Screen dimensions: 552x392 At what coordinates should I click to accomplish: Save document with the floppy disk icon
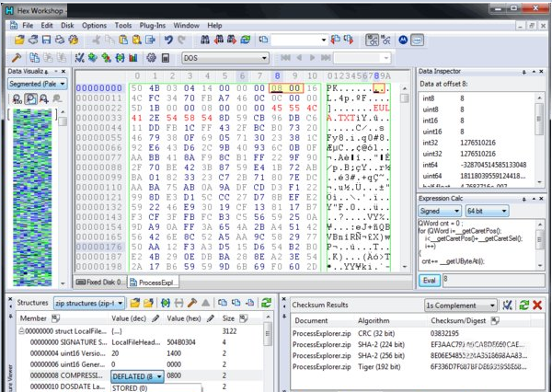(x=46, y=40)
